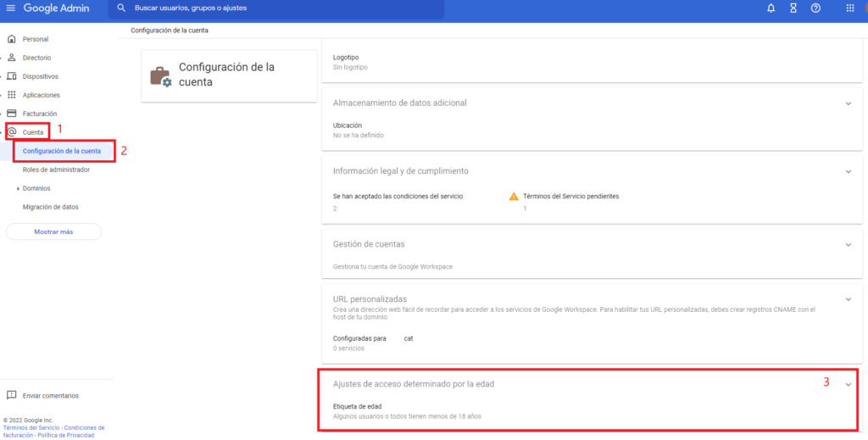
Task: Click Almacenamiento de datos adicional heading
Action: [400, 103]
